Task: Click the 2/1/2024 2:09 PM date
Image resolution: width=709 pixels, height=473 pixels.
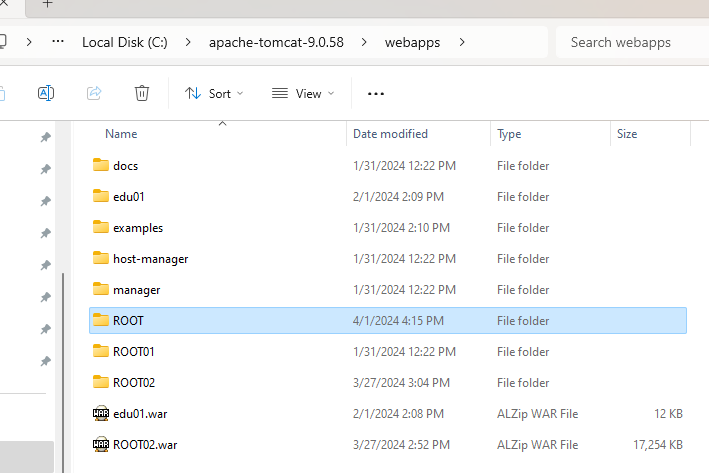Action: tap(398, 197)
